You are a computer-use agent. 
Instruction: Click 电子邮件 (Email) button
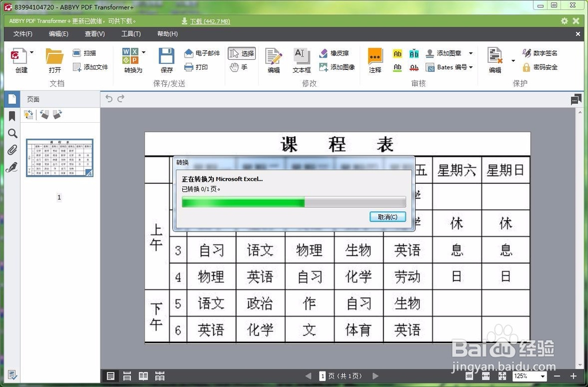click(202, 53)
